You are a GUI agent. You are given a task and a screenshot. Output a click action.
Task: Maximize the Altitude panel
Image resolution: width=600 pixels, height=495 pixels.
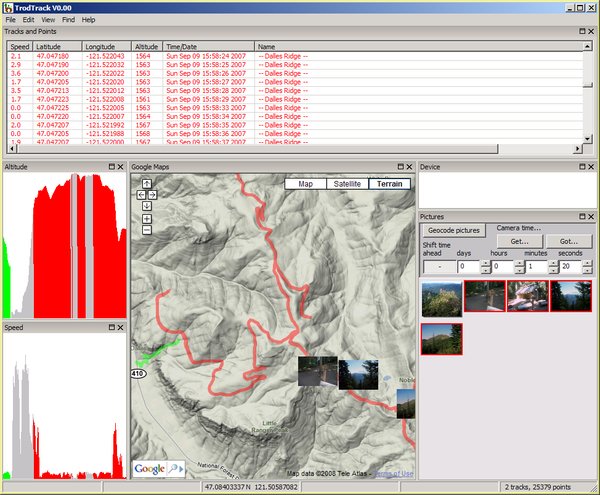tap(110, 166)
